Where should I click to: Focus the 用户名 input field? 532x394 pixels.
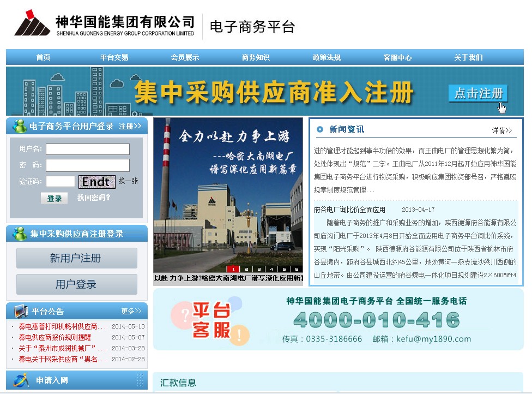pos(88,149)
